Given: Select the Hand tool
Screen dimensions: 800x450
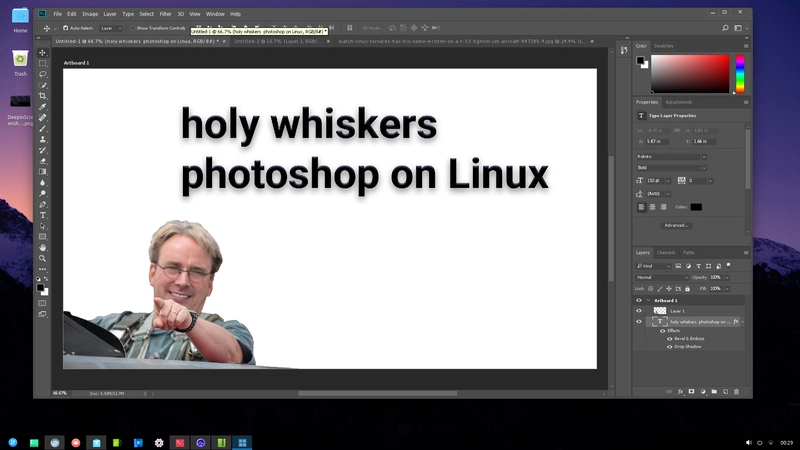Looking at the screenshot, I should coord(43,247).
